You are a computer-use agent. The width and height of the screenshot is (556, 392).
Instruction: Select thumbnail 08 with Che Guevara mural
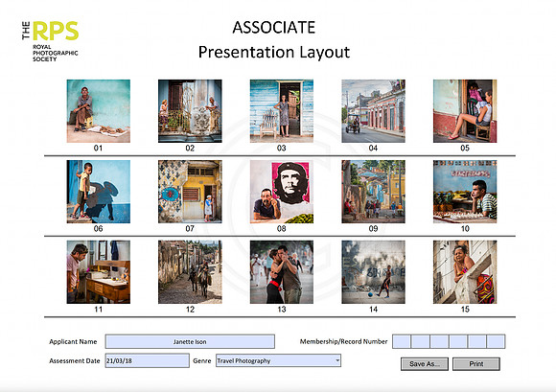coord(282,192)
